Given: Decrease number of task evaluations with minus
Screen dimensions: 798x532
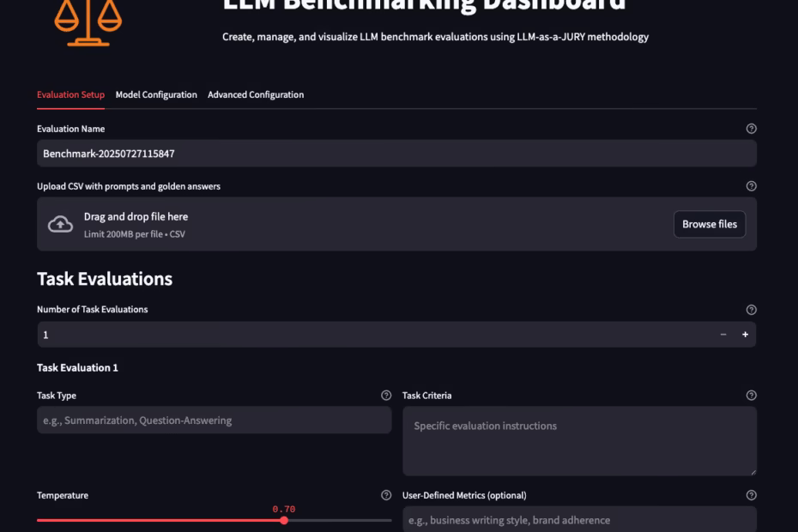Looking at the screenshot, I should (723, 335).
